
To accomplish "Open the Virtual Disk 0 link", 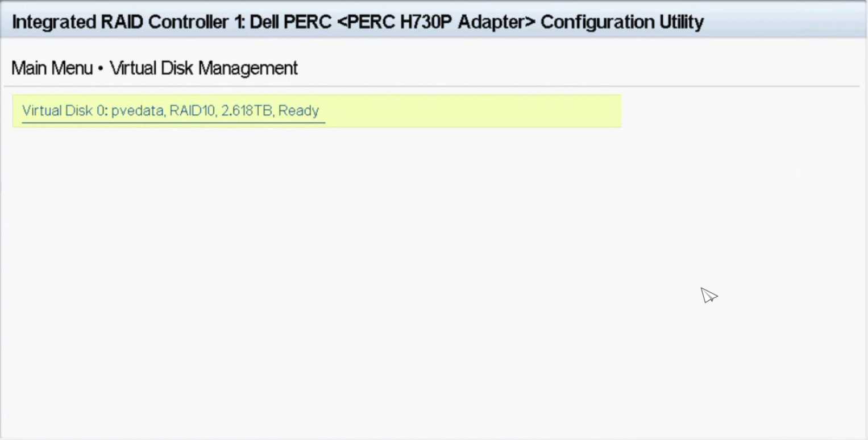I will point(64,111).
